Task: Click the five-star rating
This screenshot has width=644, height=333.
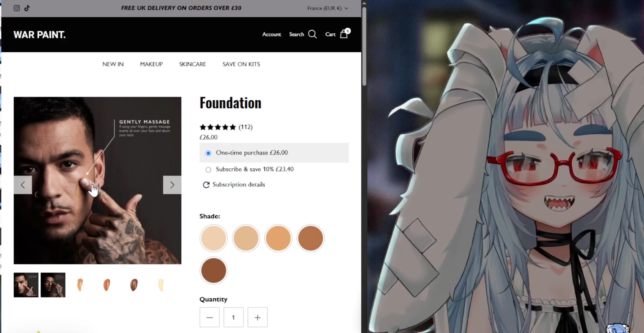Action: [218, 127]
